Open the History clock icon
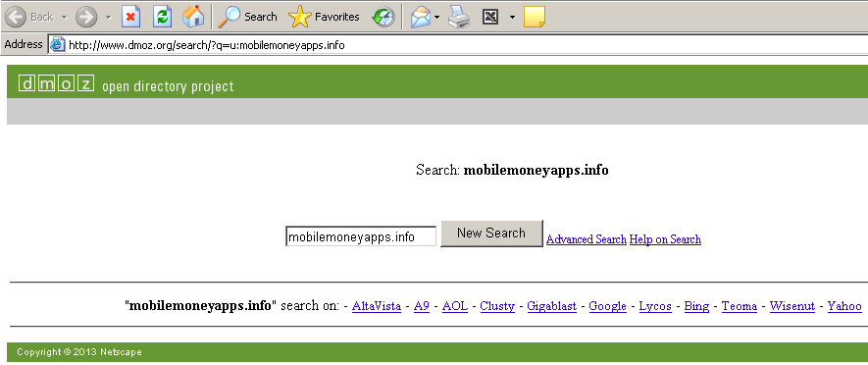Image resolution: width=868 pixels, height=365 pixels. (383, 17)
